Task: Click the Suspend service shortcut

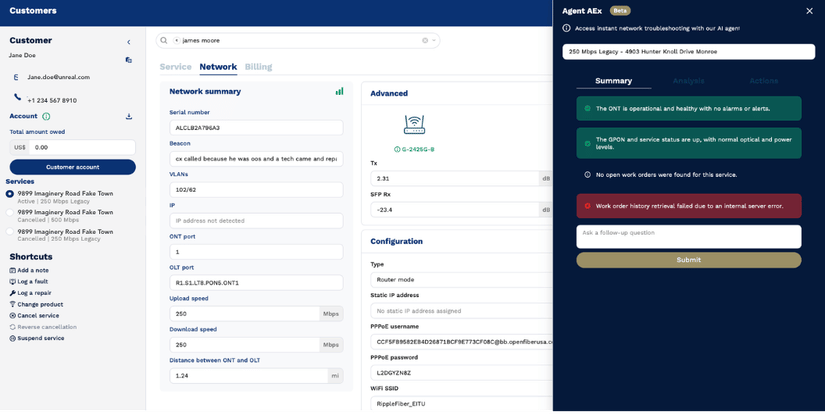Action: 37,338
